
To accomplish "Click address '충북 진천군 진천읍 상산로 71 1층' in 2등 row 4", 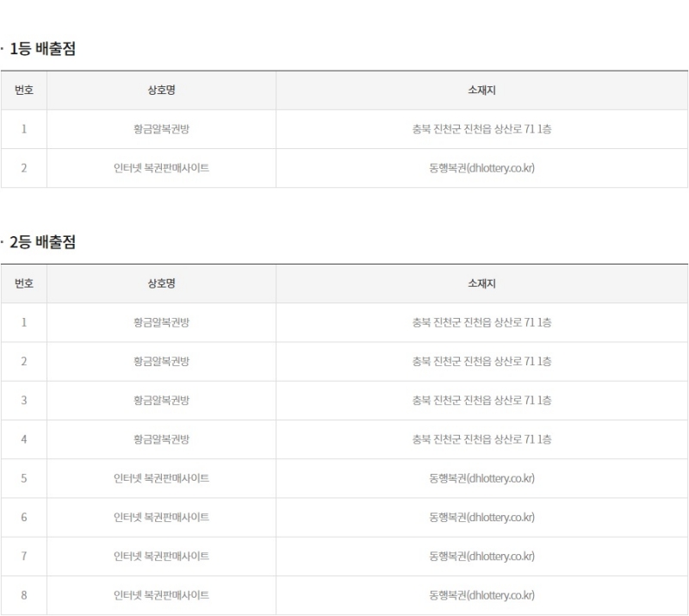I will click(481, 439).
